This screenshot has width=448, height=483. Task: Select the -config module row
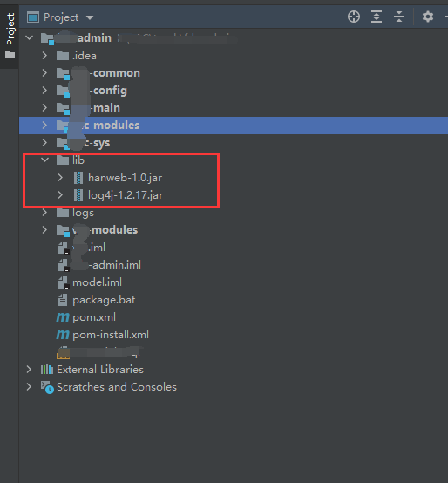(x=234, y=91)
